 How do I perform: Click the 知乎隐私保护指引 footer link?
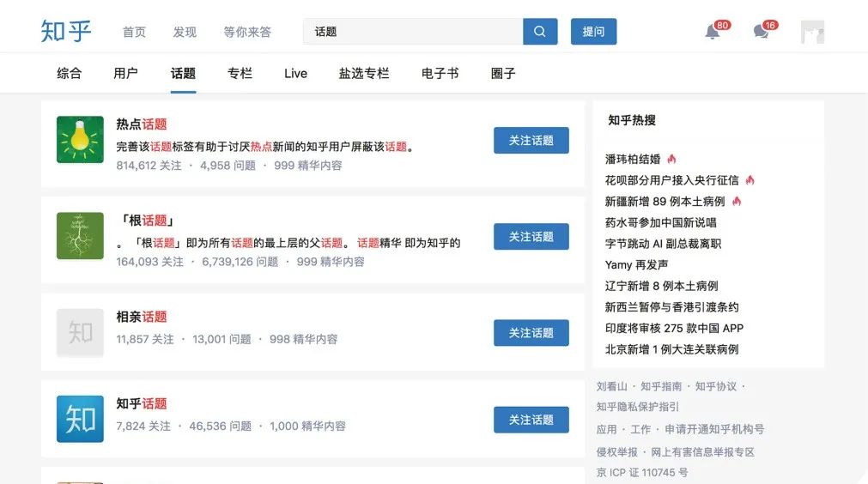pos(637,407)
